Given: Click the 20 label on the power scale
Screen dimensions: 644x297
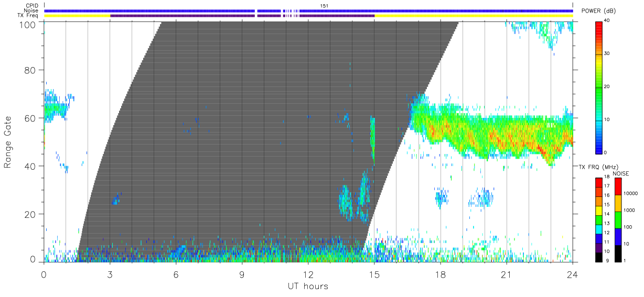Looking at the screenshot, I should pos(608,87).
